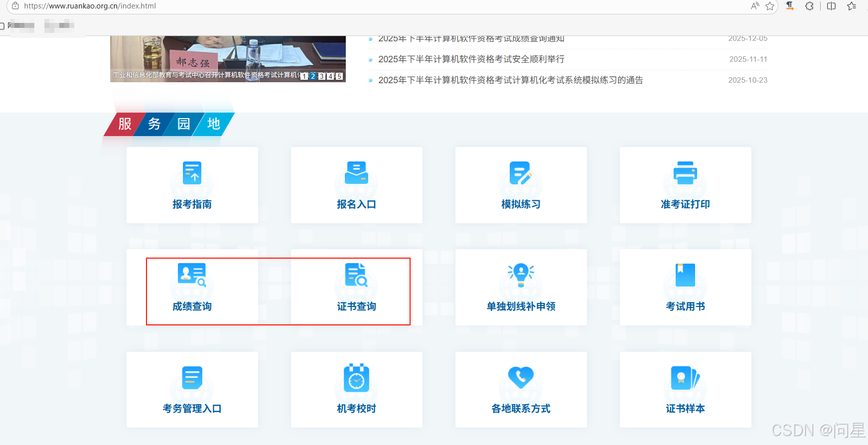The image size is (868, 445).
Task: Add this page to favorites with star icon
Action: tap(770, 6)
